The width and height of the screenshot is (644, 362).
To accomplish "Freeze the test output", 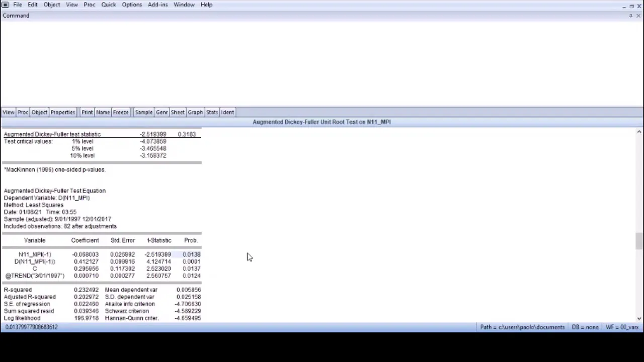I will 120,112.
